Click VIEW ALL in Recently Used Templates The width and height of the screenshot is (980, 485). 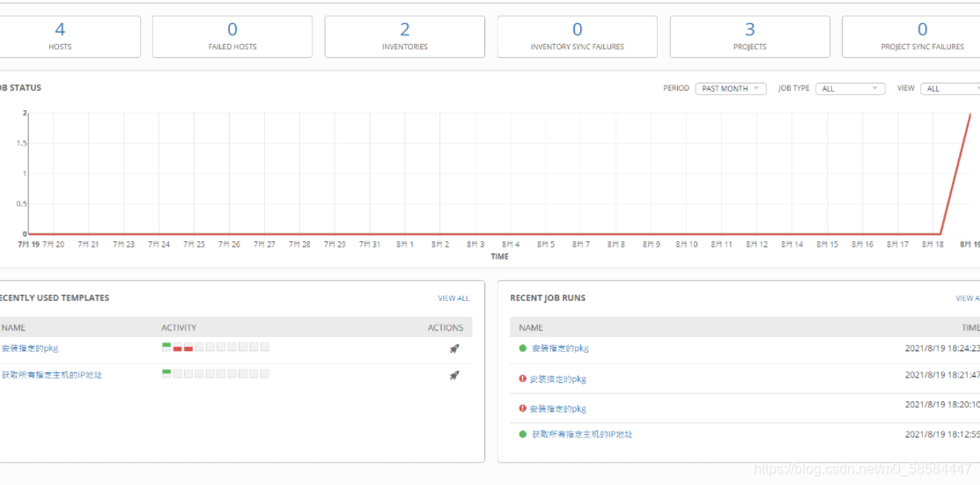click(453, 298)
